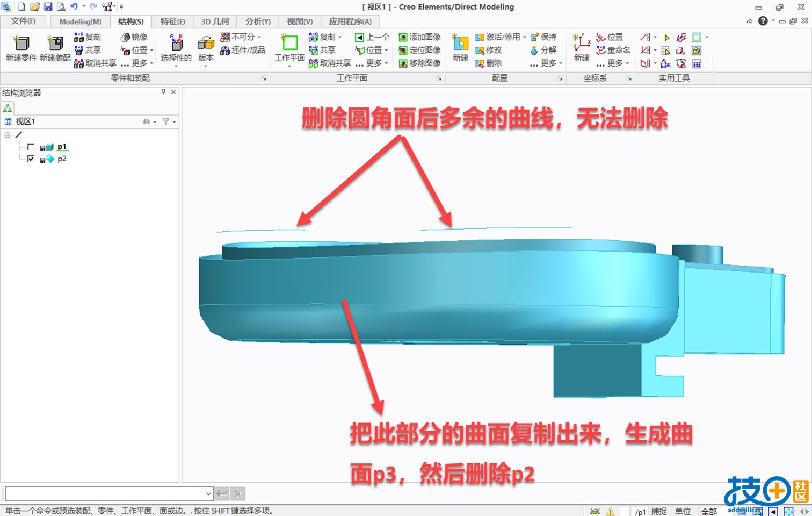Switch to the 分析(Y) tab
This screenshot has width=812, height=516.
coord(258,21)
